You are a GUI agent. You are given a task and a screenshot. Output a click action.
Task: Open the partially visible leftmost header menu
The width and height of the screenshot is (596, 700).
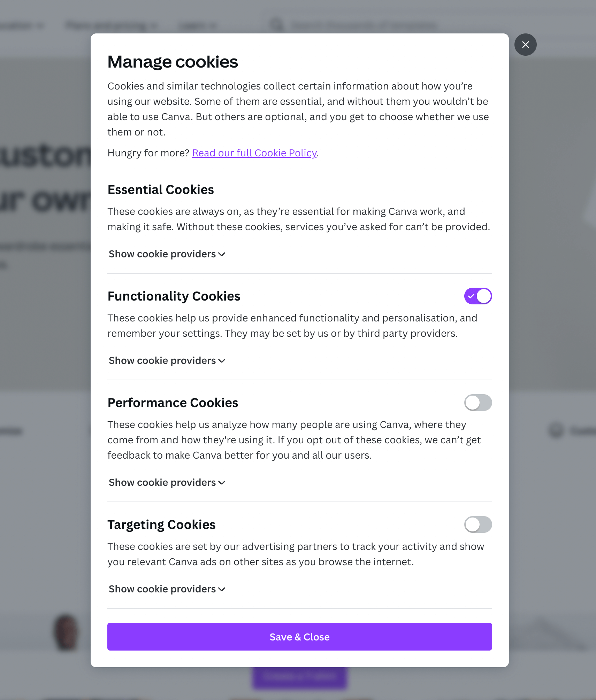[x=21, y=25]
